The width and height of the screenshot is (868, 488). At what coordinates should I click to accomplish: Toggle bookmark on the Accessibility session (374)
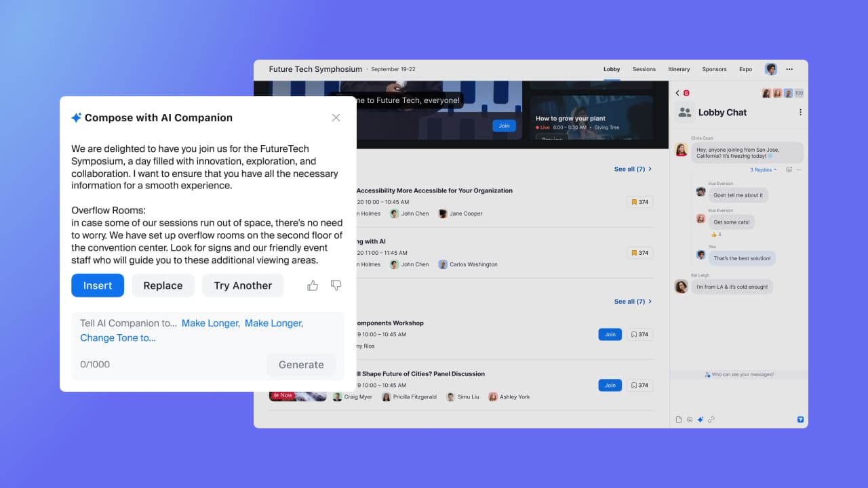tap(639, 202)
